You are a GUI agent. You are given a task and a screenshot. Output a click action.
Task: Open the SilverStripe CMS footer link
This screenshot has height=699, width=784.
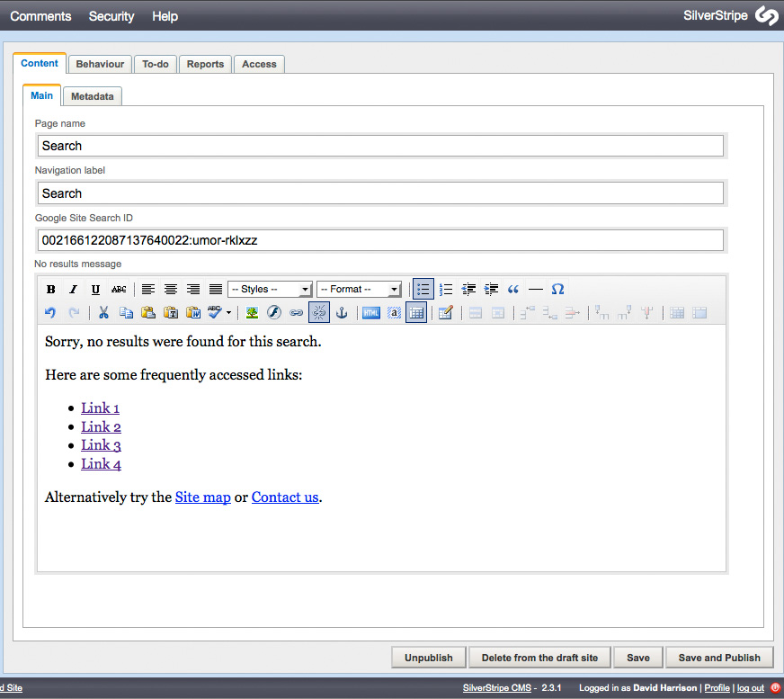tap(497, 688)
